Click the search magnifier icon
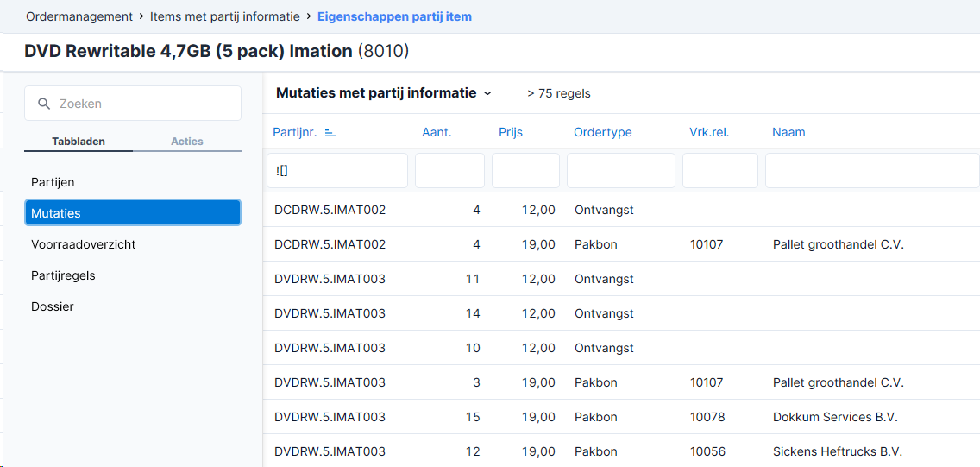Screen dimensions: 980x467 [x=44, y=103]
